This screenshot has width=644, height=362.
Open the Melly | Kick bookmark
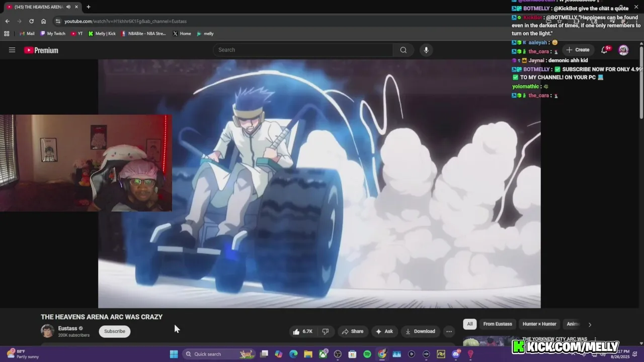(102, 34)
